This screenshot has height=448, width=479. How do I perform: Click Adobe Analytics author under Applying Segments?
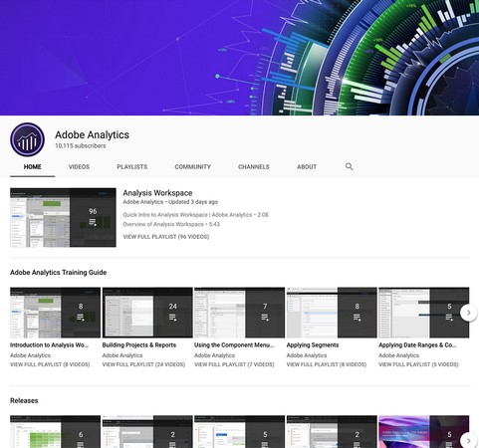(307, 355)
